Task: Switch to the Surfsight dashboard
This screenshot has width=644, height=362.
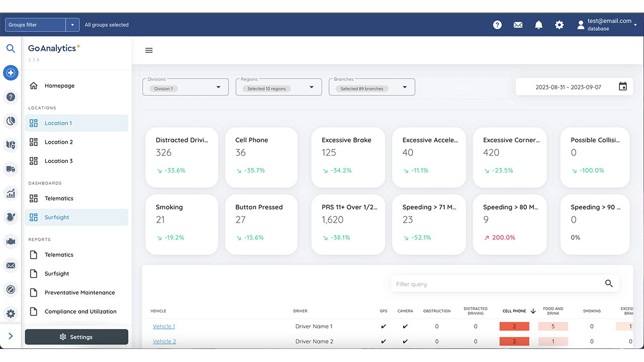Action: point(56,217)
